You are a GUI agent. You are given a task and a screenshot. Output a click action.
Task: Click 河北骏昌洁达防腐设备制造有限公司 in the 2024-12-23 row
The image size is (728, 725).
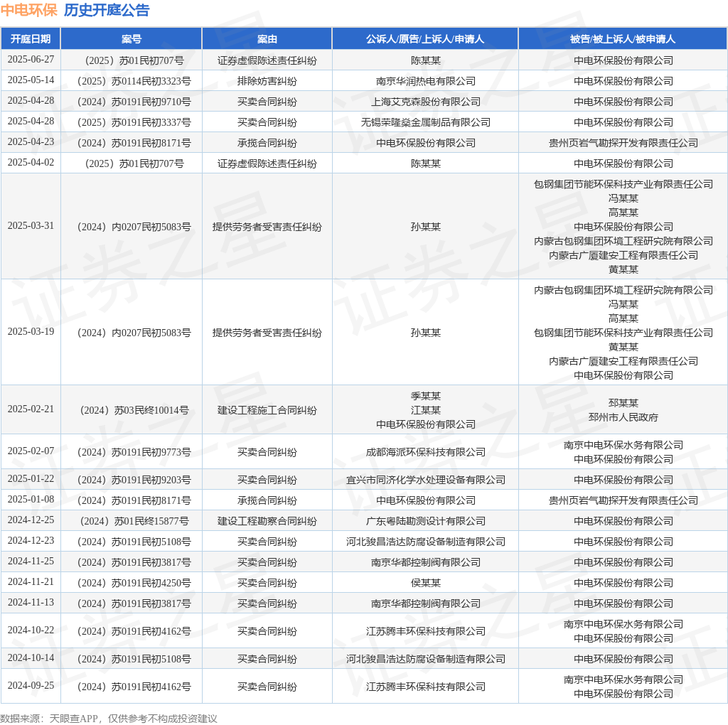point(426,542)
